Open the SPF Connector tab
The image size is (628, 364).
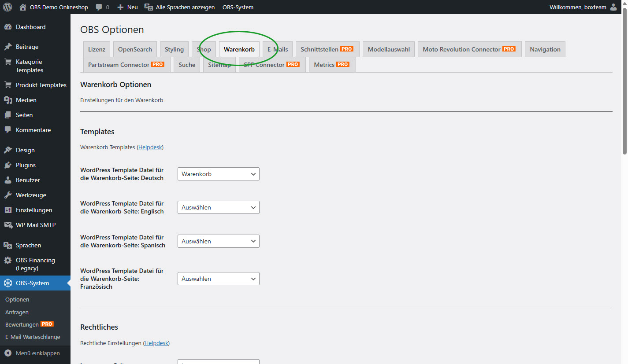(x=272, y=65)
